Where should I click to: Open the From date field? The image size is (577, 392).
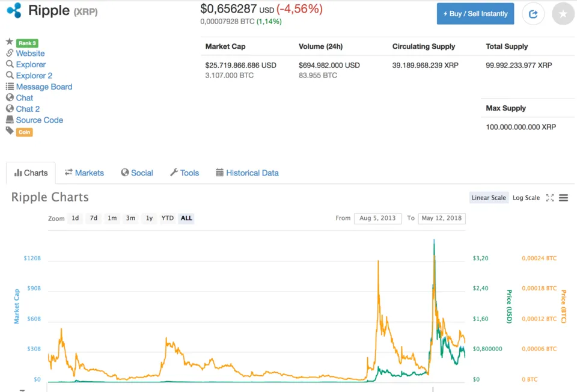[x=377, y=218]
